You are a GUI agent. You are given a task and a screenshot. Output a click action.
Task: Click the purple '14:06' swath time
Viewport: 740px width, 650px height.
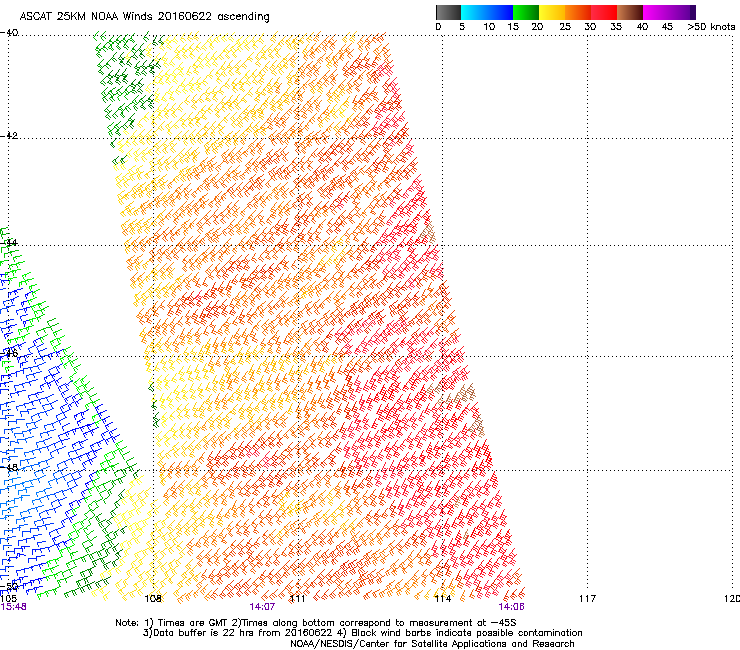coord(511,607)
